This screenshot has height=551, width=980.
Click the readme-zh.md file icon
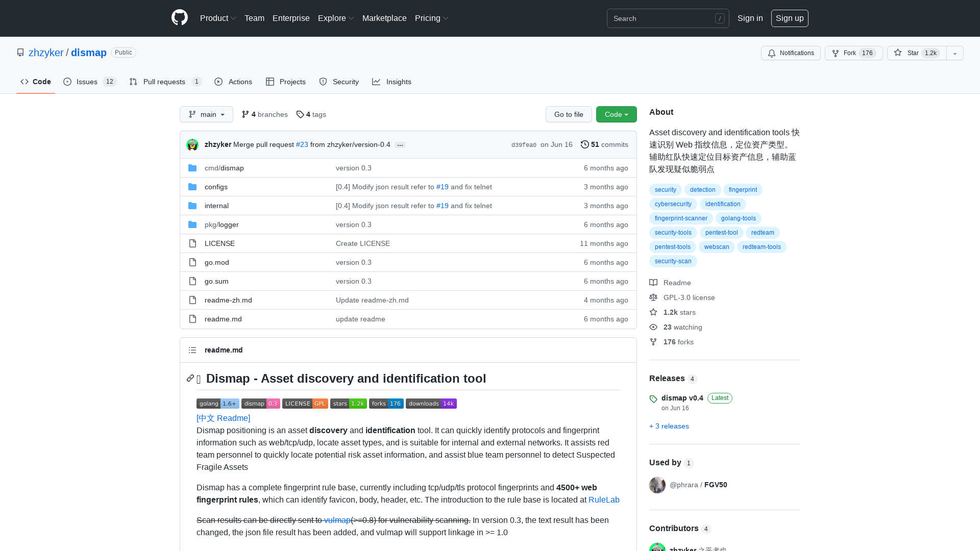click(x=192, y=300)
